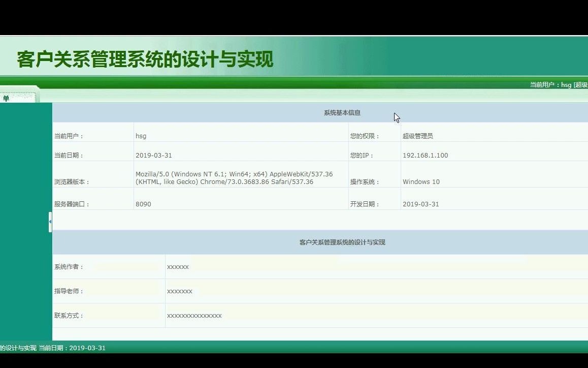Collapse the left sidebar panel
The height and width of the screenshot is (368, 588).
coord(50,221)
